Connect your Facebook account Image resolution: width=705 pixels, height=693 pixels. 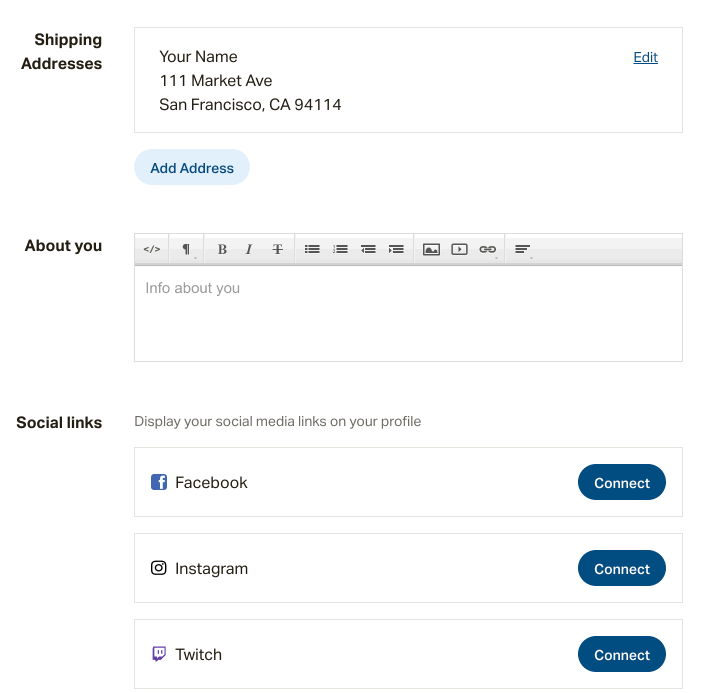[x=621, y=482]
